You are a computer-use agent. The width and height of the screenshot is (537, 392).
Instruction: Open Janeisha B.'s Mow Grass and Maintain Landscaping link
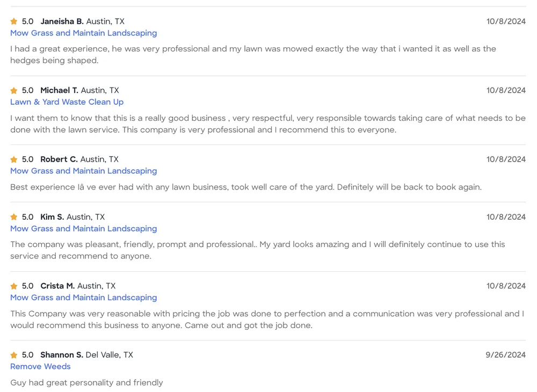coord(83,33)
